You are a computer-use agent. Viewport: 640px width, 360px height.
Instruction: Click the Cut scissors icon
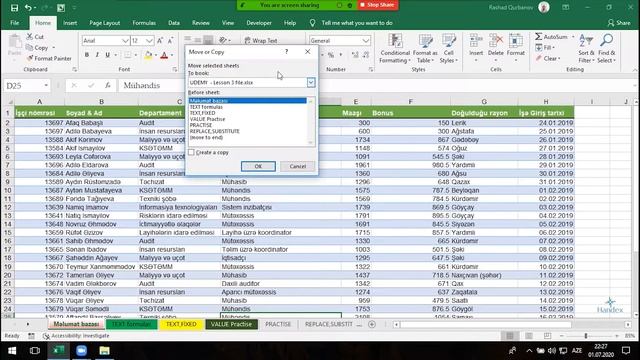coord(30,36)
